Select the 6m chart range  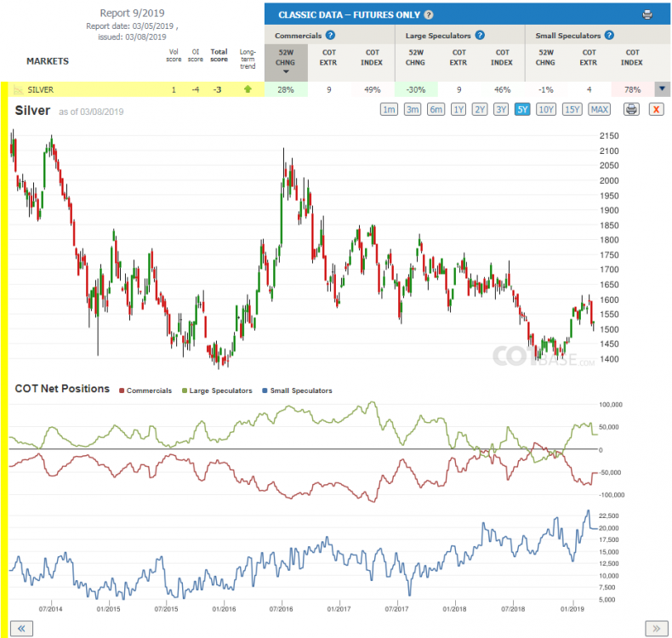pyautogui.click(x=436, y=110)
